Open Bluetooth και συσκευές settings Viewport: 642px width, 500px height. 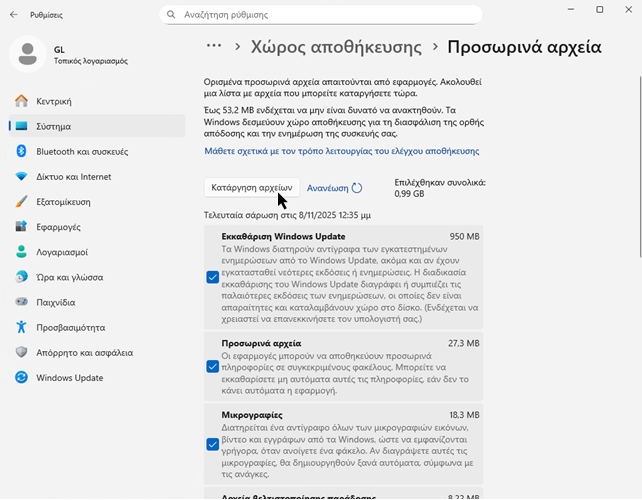[82, 151]
